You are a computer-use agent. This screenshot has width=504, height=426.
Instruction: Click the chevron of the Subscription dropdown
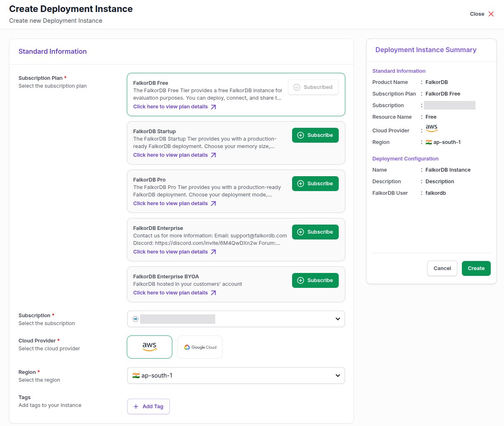(x=338, y=319)
